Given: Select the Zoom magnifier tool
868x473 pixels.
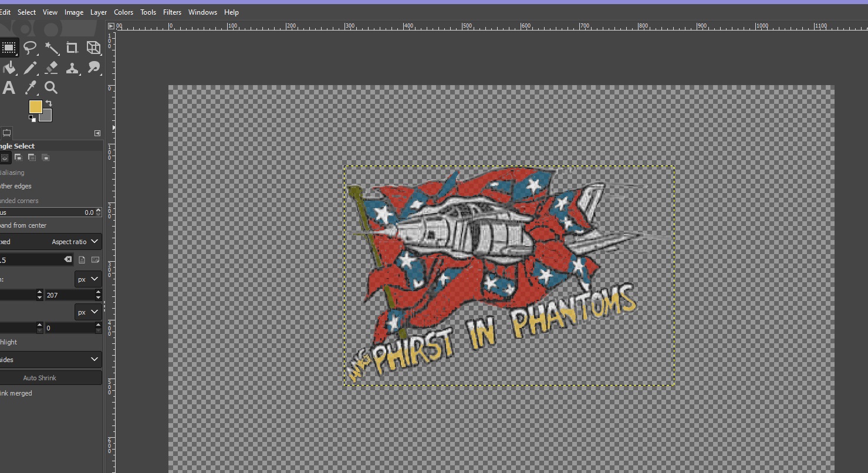Looking at the screenshot, I should point(52,88).
